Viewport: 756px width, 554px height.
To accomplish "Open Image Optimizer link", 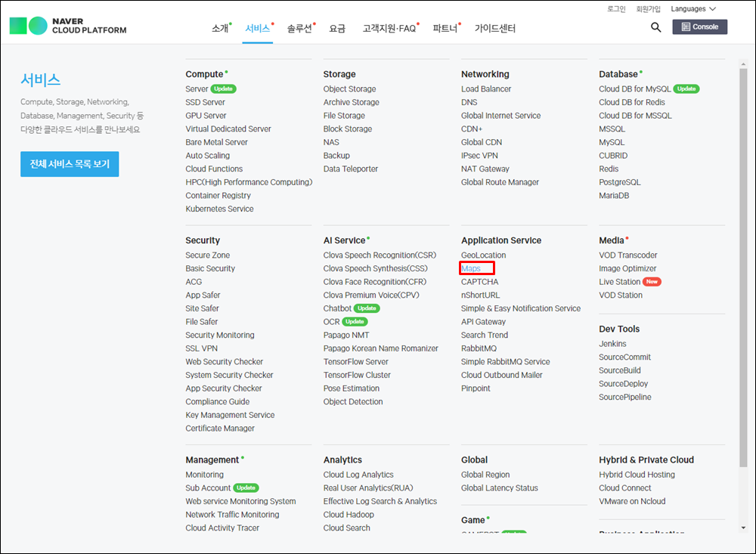I will (x=627, y=268).
